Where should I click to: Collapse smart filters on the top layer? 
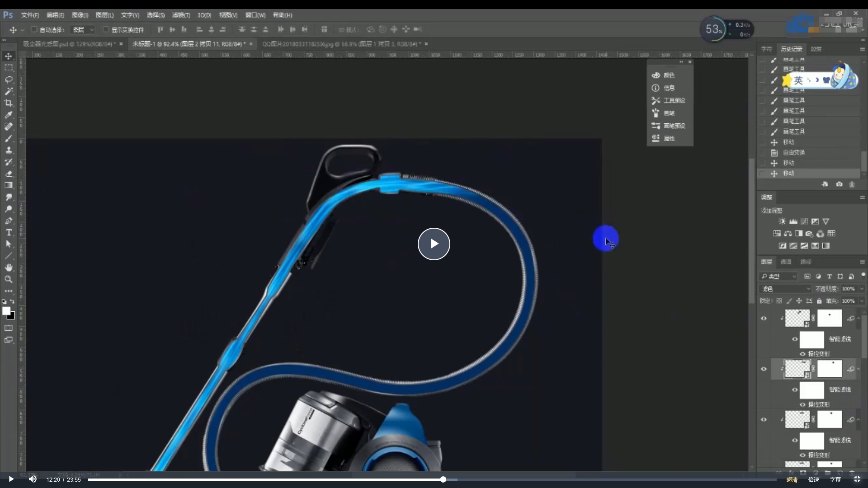tap(859, 319)
